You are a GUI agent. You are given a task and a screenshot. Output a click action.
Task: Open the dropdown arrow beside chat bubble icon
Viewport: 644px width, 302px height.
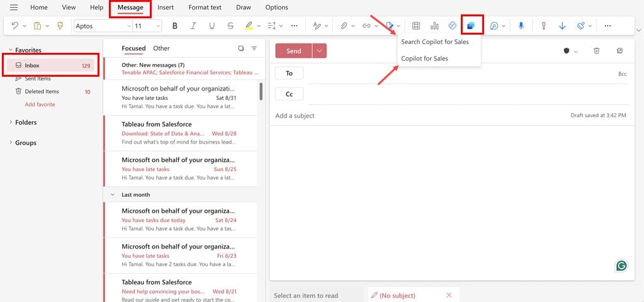(504, 26)
